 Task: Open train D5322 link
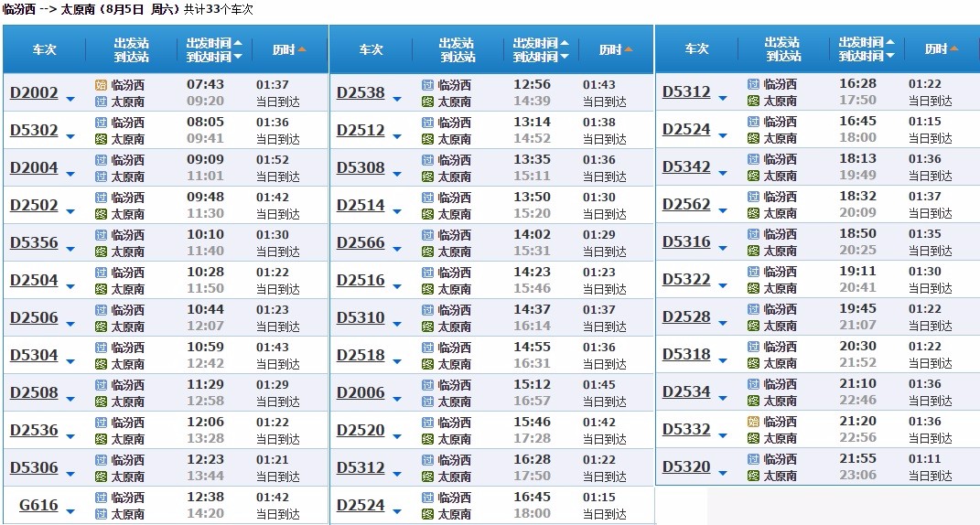686,279
